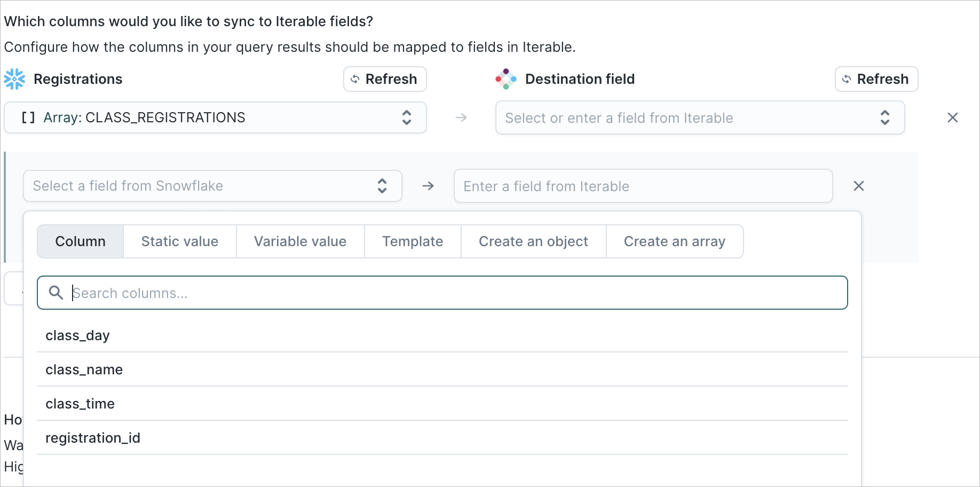This screenshot has height=487, width=980.
Task: Switch to the Create an object tab
Action: pyautogui.click(x=534, y=241)
